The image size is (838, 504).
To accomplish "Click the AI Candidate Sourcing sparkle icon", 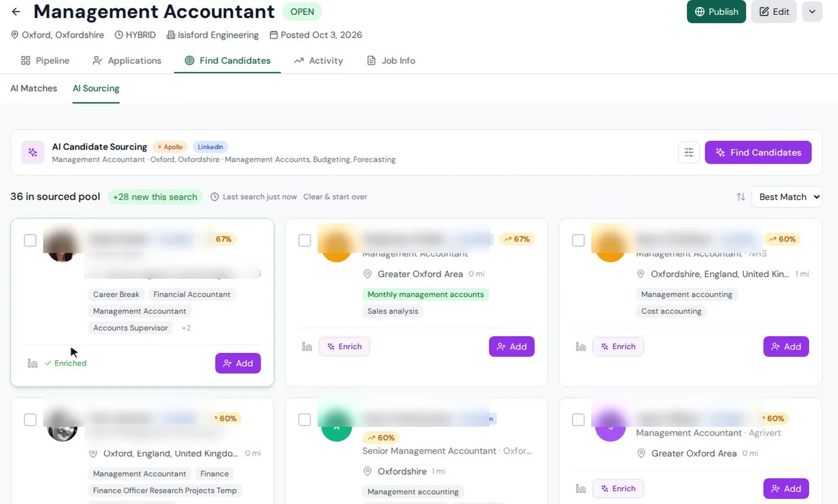I will tap(33, 153).
